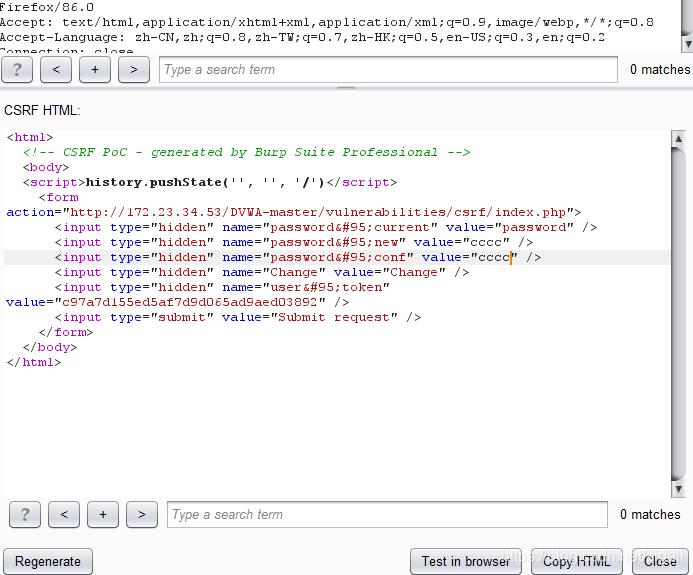The width and height of the screenshot is (693, 575).
Task: Close the CSRF PoC dialog
Action: point(660,561)
